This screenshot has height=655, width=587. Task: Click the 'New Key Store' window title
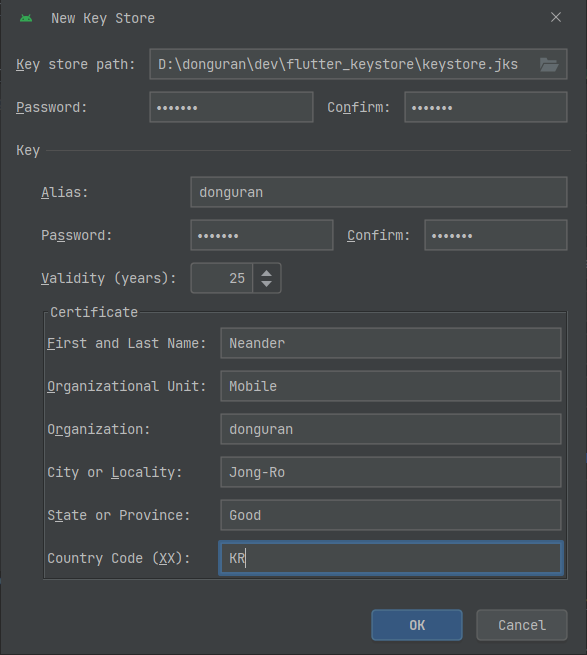[103, 18]
